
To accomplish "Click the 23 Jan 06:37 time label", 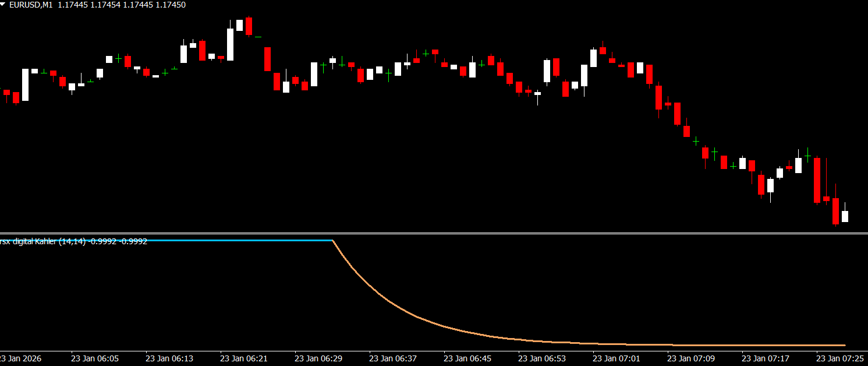I will pyautogui.click(x=393, y=358).
